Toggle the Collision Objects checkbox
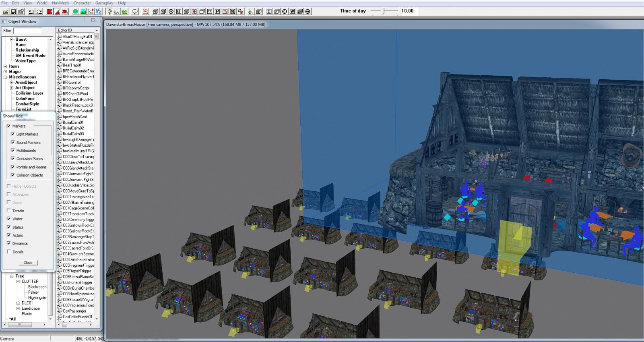This screenshot has width=644, height=342. coord(13,175)
